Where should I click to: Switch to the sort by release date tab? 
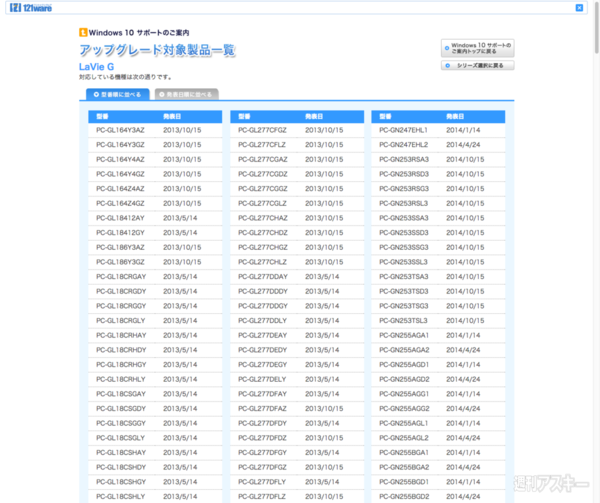coord(186,94)
